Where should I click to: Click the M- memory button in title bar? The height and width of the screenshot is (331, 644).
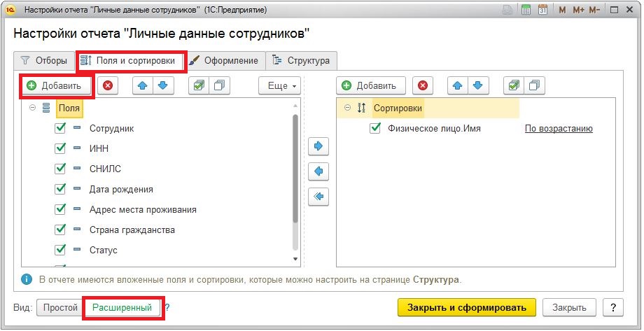click(x=594, y=10)
